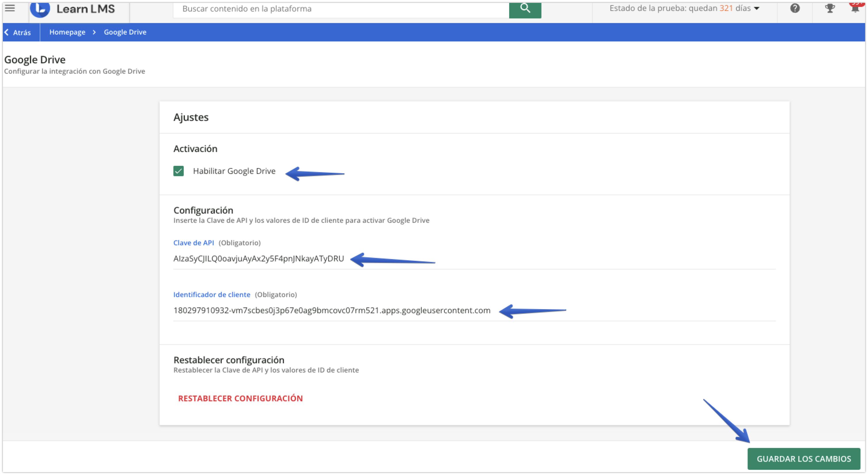868x475 pixels.
Task: Click the Clave de API link
Action: 194,243
